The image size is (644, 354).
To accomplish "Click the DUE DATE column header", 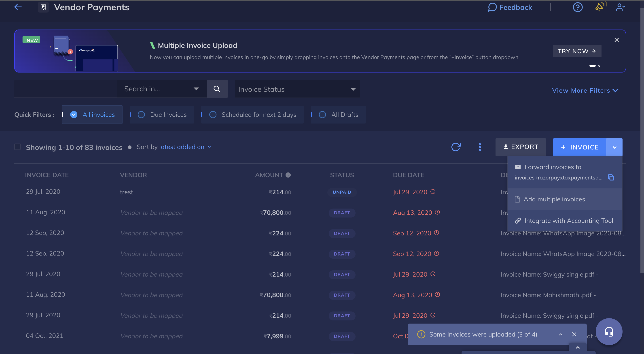I will pyautogui.click(x=408, y=175).
